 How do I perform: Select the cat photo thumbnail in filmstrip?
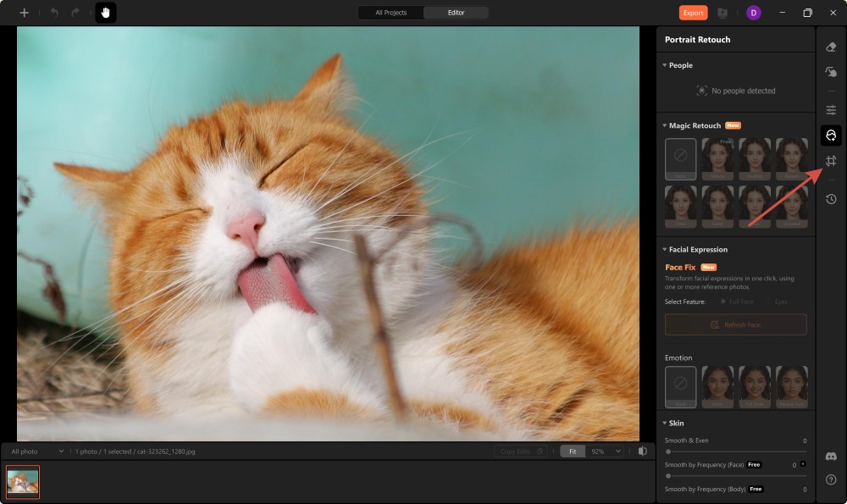point(25,481)
